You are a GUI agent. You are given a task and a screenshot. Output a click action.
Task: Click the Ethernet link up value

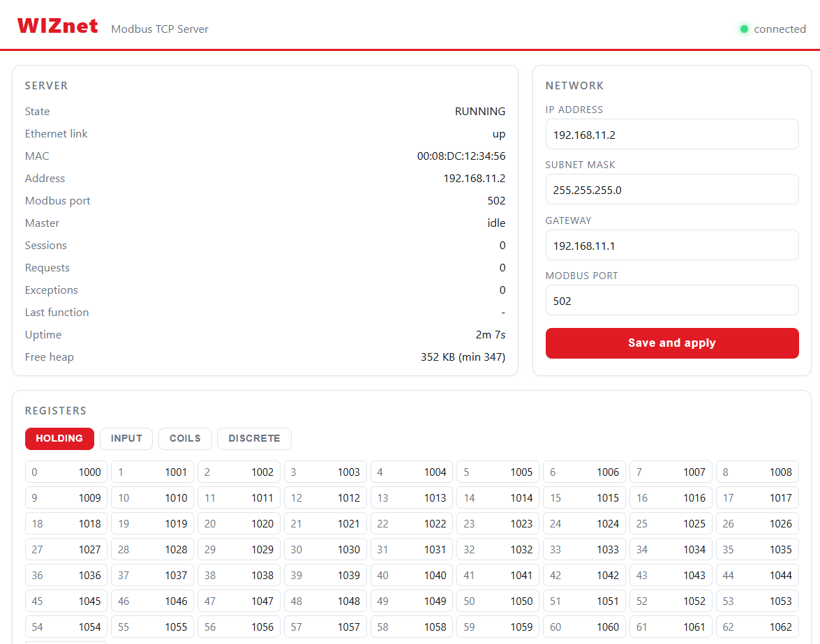pos(499,134)
